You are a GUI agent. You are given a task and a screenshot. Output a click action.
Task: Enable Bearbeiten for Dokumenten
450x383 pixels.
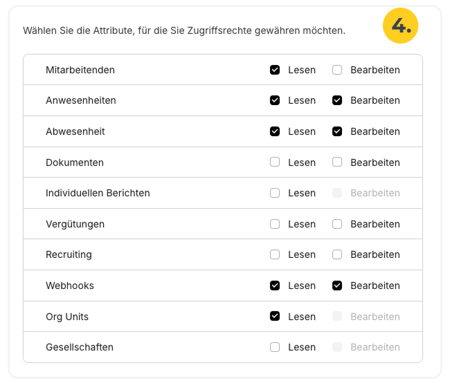337,162
